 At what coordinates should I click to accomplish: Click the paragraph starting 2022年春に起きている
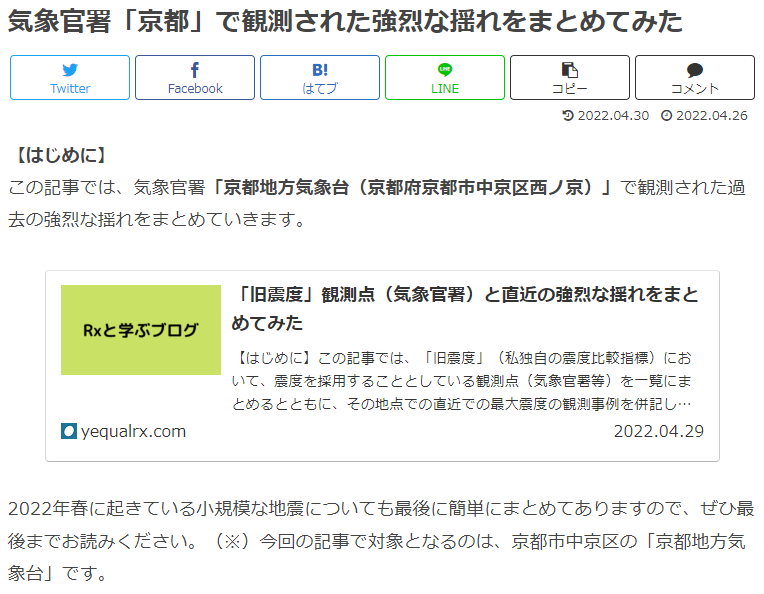coord(381,541)
